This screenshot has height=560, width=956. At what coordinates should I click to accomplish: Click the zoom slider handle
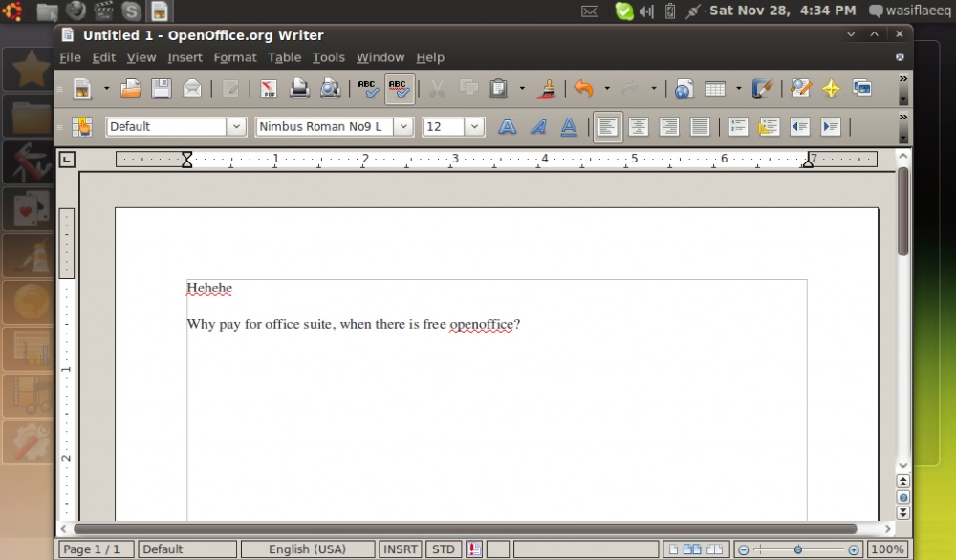798,549
